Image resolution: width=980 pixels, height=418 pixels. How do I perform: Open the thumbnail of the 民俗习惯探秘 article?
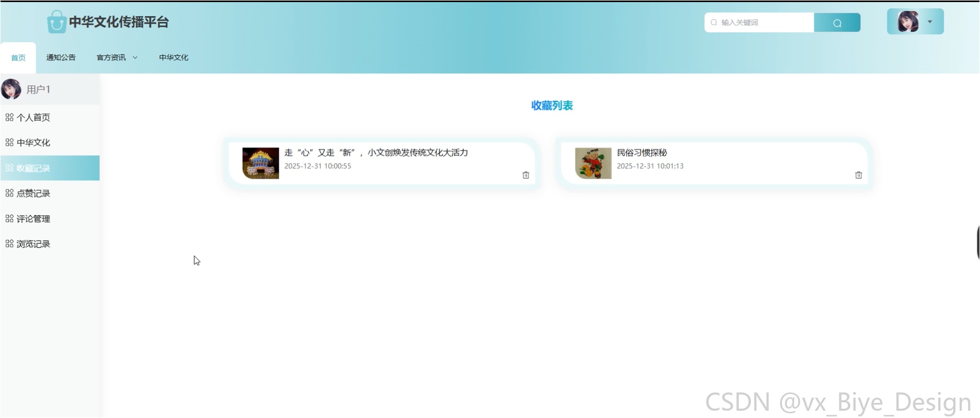[593, 163]
